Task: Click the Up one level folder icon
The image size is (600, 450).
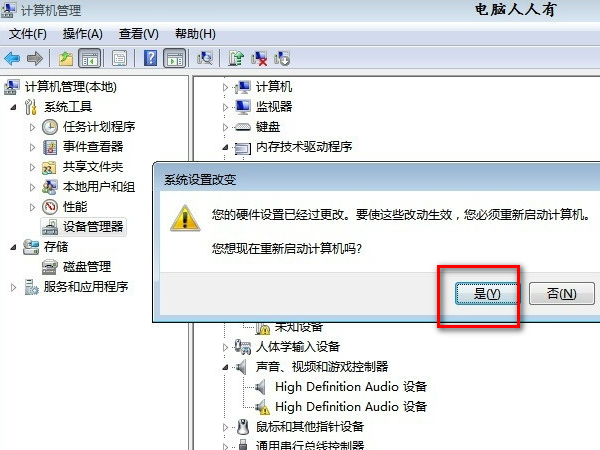Action: click(66, 59)
